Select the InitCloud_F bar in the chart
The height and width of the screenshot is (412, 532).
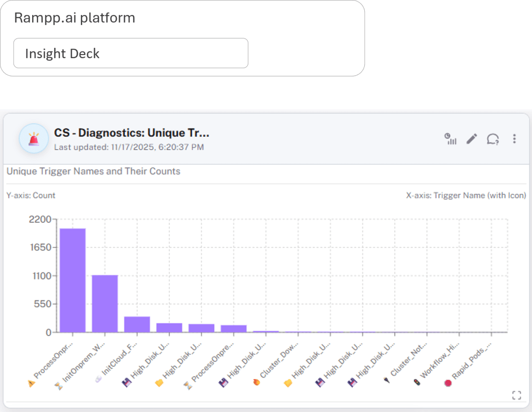tap(137, 324)
